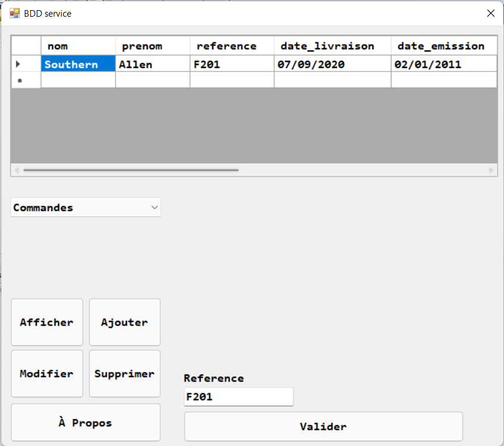Click inside the Reference text field
This screenshot has width=504, height=446.
(x=238, y=397)
